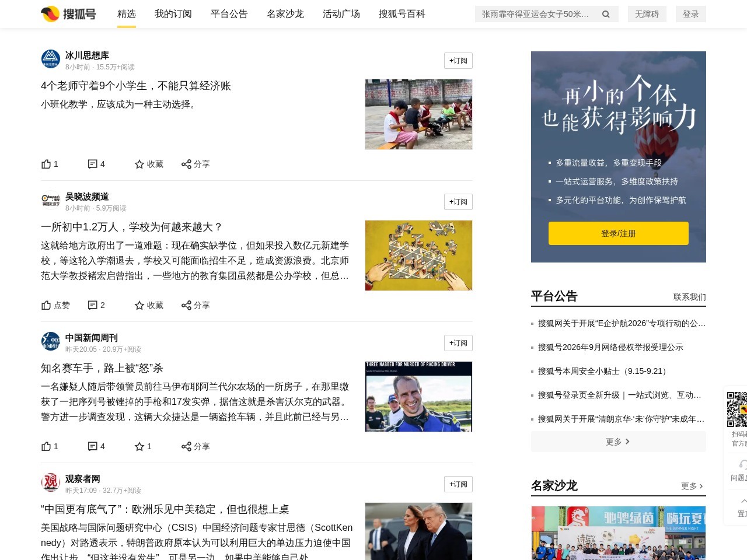The image size is (747, 560).
Task: Open 我的订阅 tab
Action: (x=173, y=14)
